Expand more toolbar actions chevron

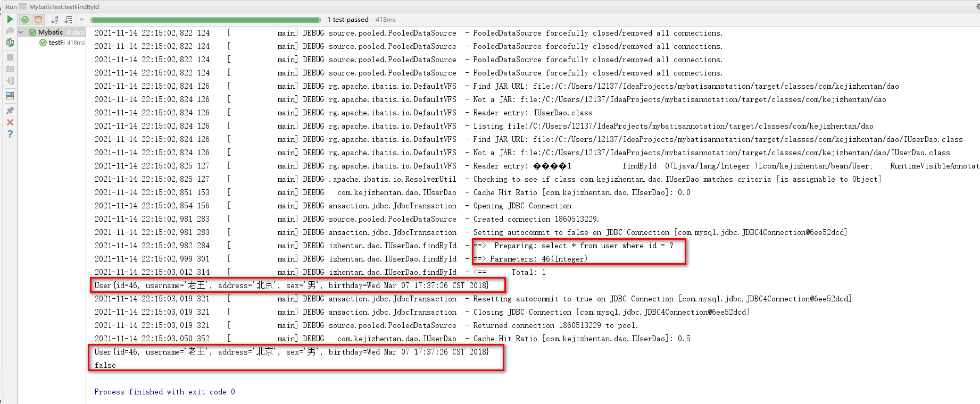click(81, 20)
